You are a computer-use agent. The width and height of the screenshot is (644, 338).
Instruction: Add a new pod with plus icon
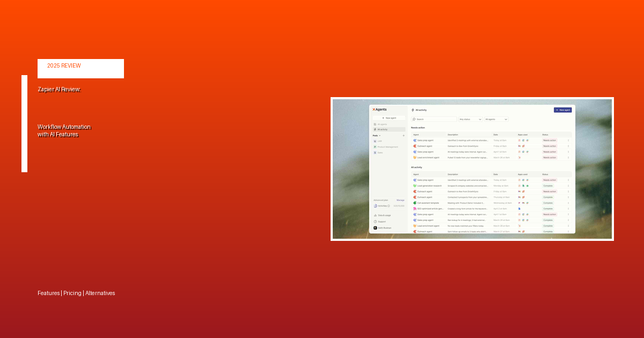[404, 136]
